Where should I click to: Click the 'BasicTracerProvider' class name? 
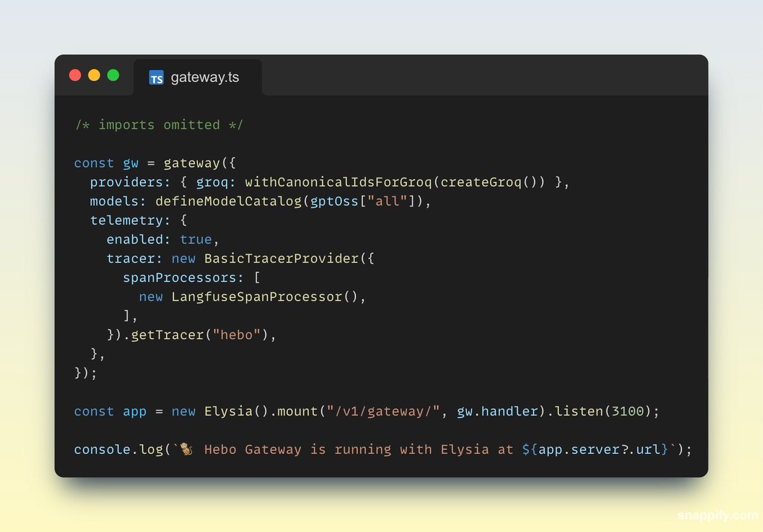click(282, 258)
